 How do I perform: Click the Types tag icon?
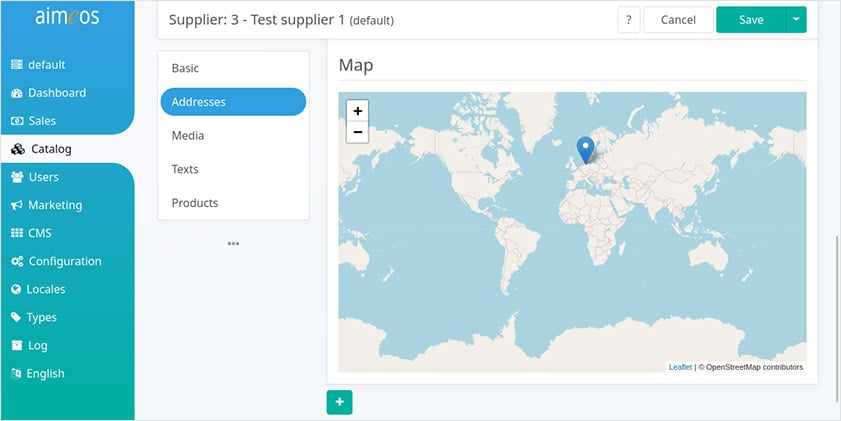[16, 317]
